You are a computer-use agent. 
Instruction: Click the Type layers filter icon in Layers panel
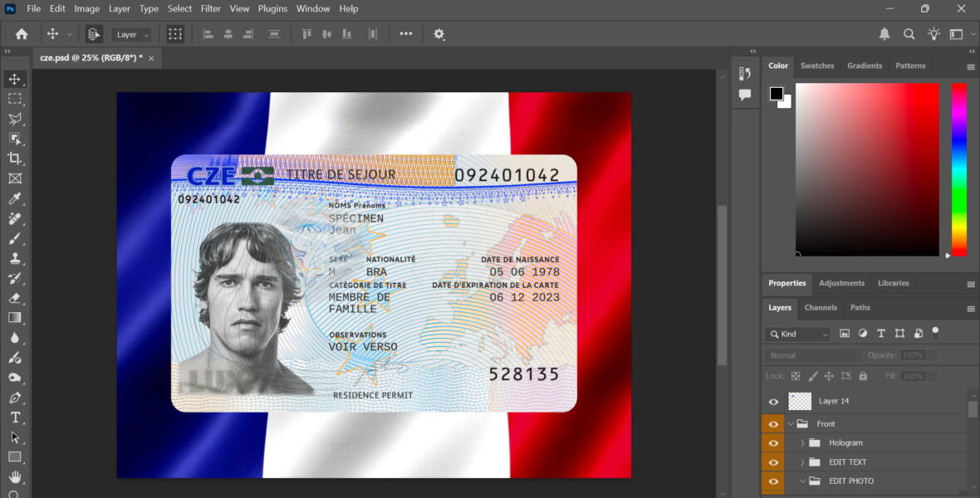pyautogui.click(x=881, y=333)
